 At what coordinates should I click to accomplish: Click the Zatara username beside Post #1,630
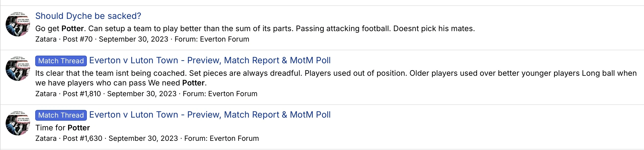[x=46, y=139]
